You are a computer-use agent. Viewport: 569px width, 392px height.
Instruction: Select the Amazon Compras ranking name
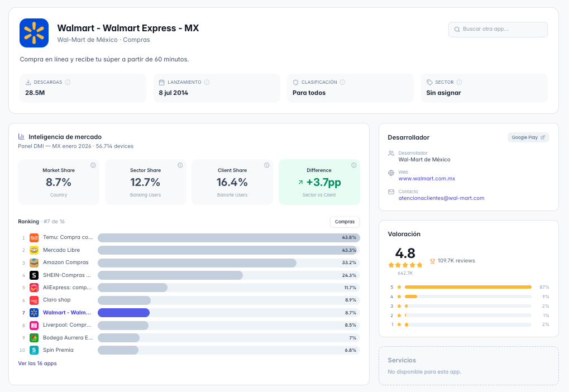pos(66,262)
